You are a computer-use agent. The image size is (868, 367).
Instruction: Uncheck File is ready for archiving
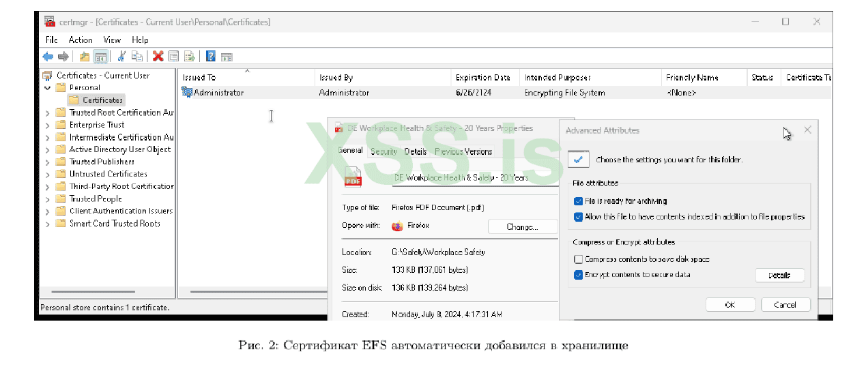579,201
